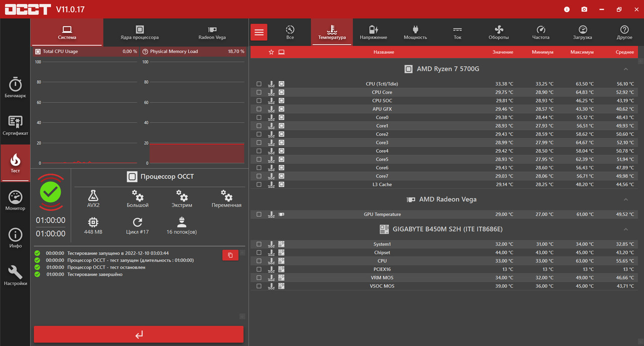
Task: Sort by Среднее column header
Action: click(624, 52)
